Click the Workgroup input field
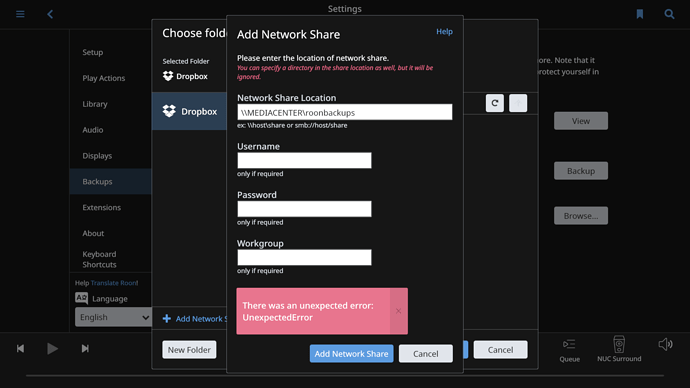Image resolution: width=690 pixels, height=388 pixels. tap(304, 257)
